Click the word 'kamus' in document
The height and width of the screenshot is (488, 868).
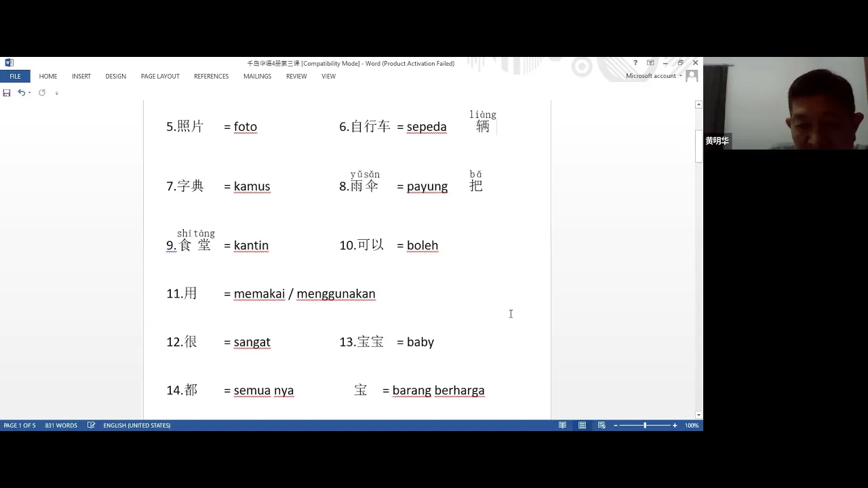click(252, 186)
